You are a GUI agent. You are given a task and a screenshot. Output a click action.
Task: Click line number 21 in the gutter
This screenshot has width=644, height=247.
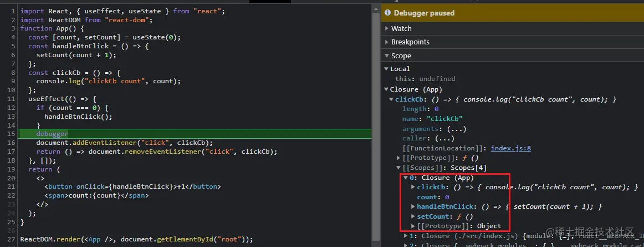pos(12,186)
